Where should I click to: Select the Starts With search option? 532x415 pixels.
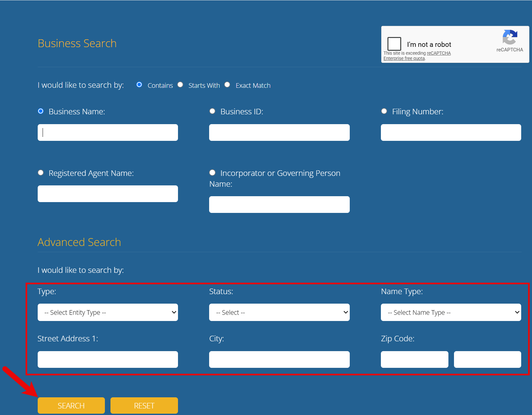[180, 85]
